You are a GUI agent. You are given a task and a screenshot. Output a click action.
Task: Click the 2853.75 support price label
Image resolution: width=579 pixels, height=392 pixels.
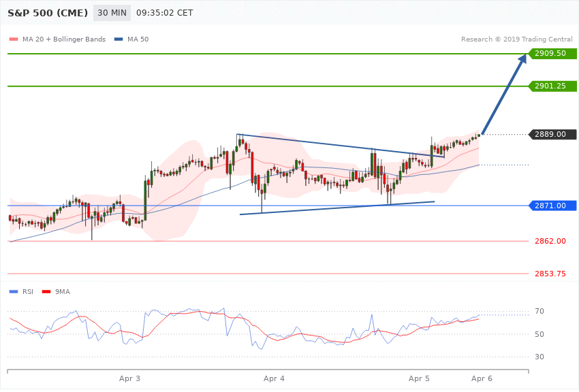[550, 274]
